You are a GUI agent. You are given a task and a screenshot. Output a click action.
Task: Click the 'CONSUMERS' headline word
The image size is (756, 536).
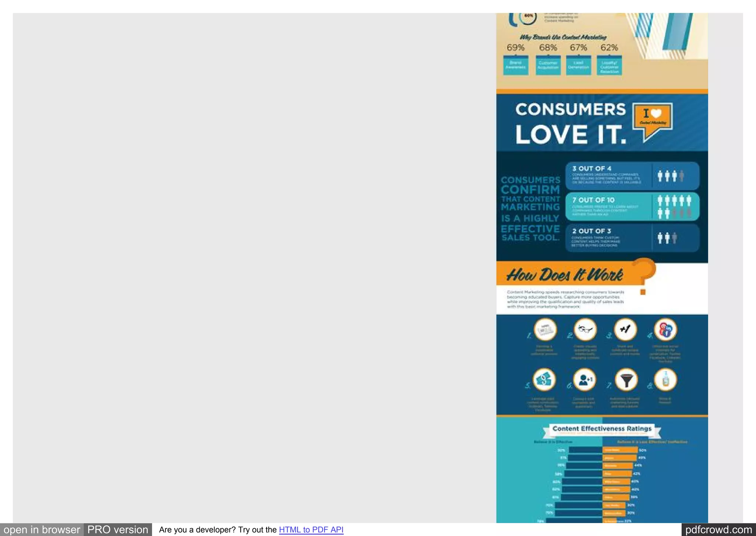point(571,110)
